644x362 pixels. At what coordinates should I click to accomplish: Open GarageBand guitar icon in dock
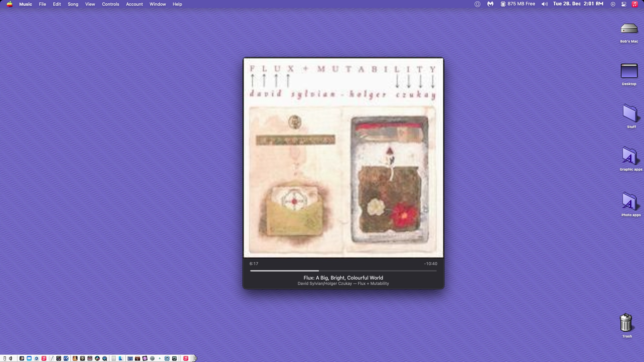point(75,358)
